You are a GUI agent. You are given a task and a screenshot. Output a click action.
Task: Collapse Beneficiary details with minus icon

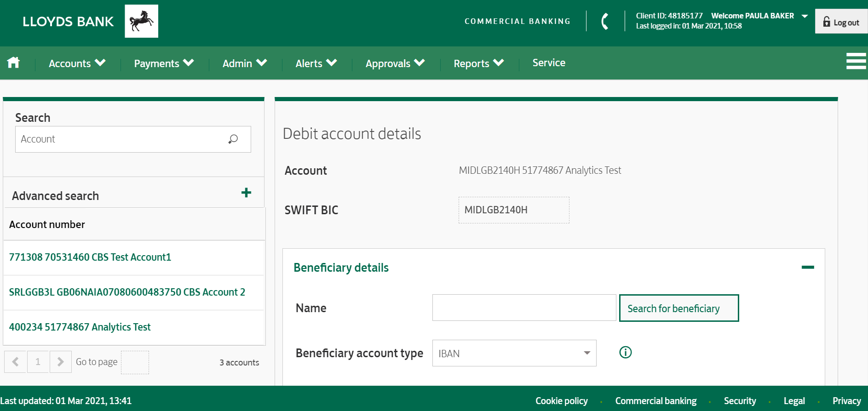(808, 267)
